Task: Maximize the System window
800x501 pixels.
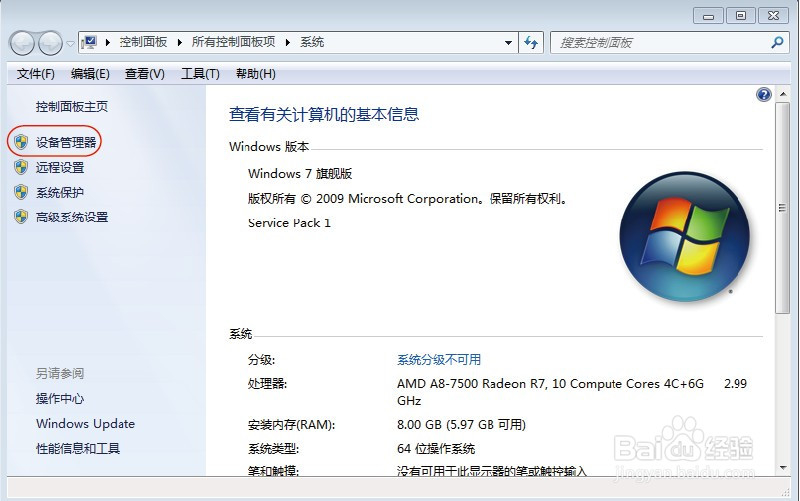Action: click(x=741, y=16)
